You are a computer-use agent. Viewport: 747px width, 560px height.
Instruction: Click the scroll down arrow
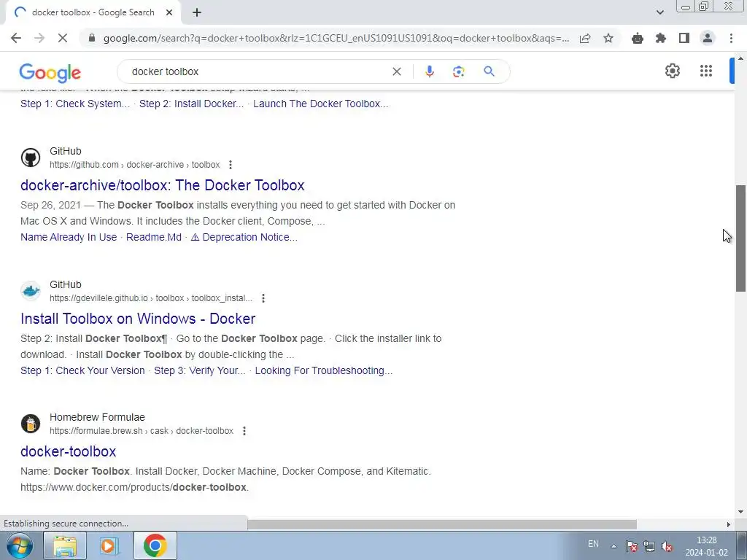click(x=741, y=512)
